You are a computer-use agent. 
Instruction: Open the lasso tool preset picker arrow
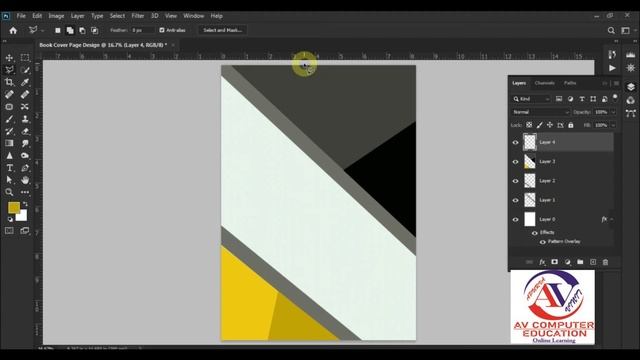(42, 31)
